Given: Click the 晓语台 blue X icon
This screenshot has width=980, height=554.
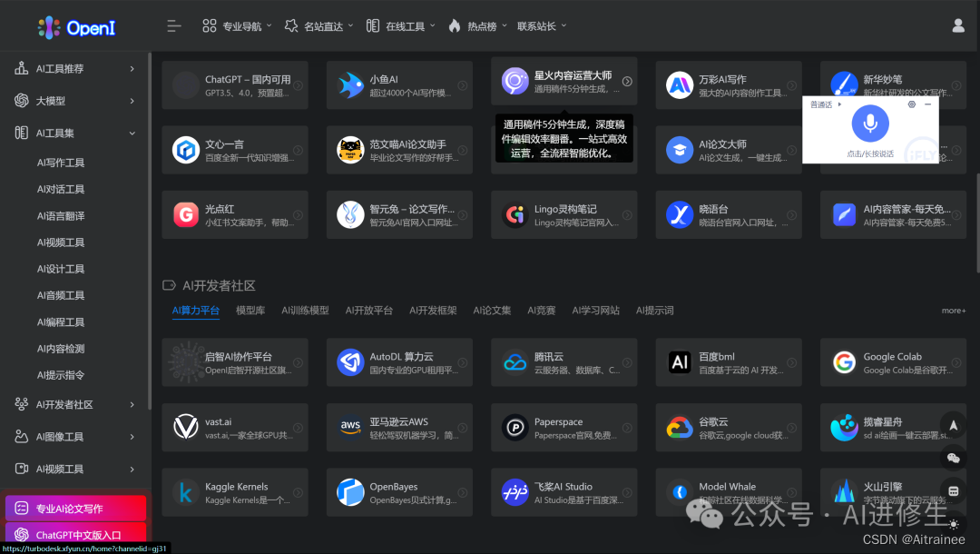Looking at the screenshot, I should pyautogui.click(x=680, y=215).
